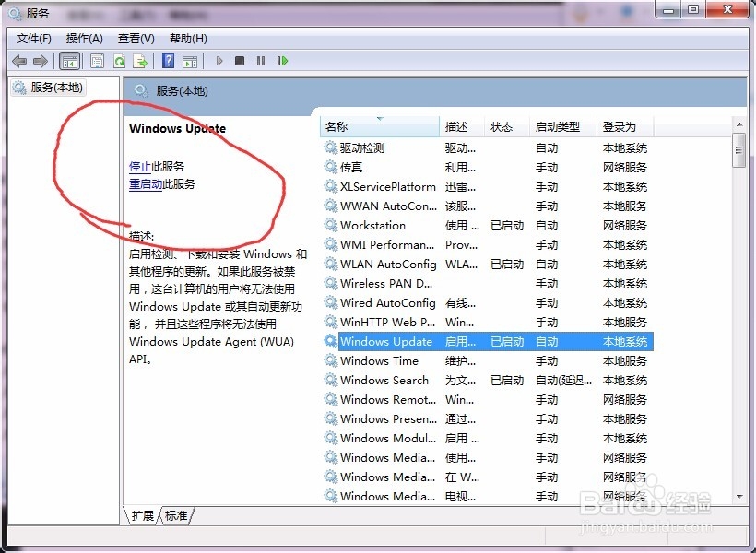
Task: Select the Windows Remot... service
Action: coord(487,399)
